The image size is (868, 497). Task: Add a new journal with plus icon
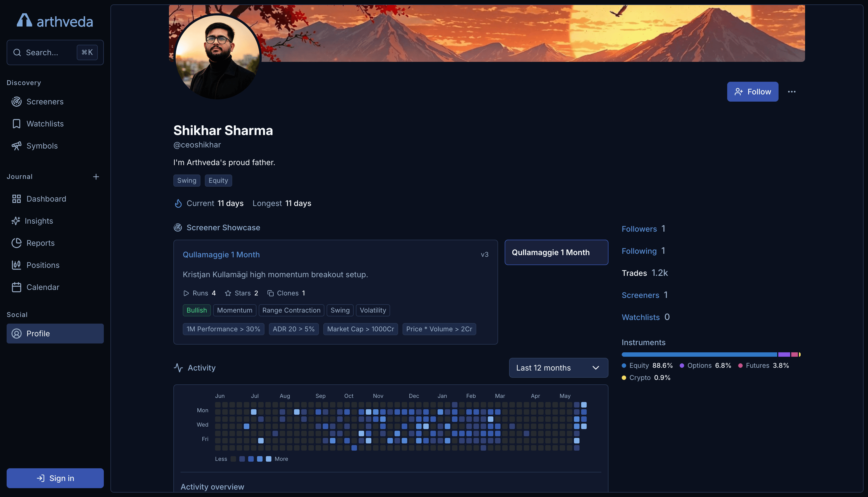[x=96, y=176]
